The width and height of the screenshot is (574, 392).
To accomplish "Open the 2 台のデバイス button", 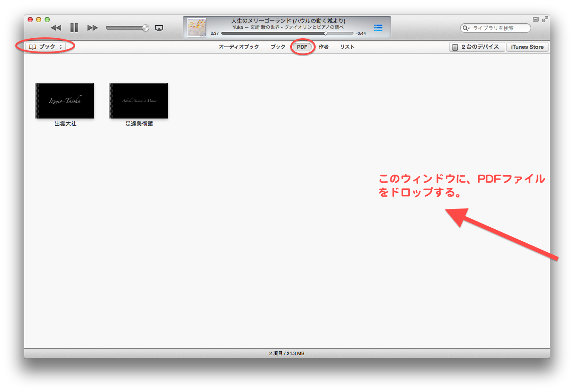I will click(x=477, y=47).
